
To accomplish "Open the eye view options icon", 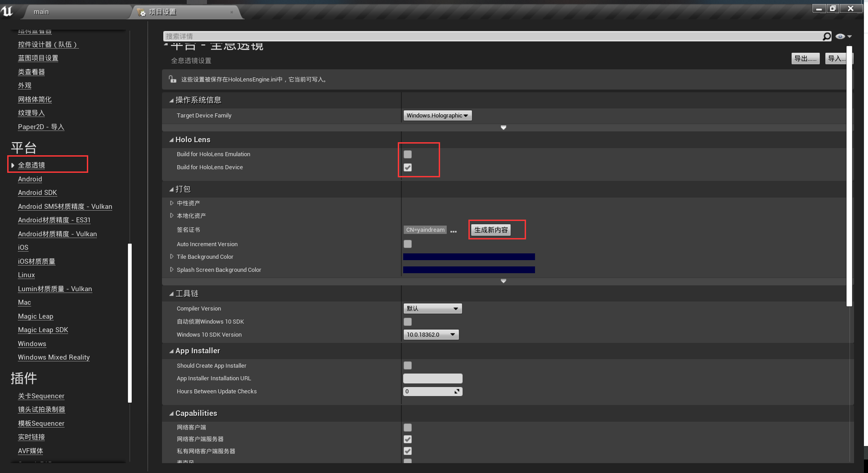I will [841, 36].
